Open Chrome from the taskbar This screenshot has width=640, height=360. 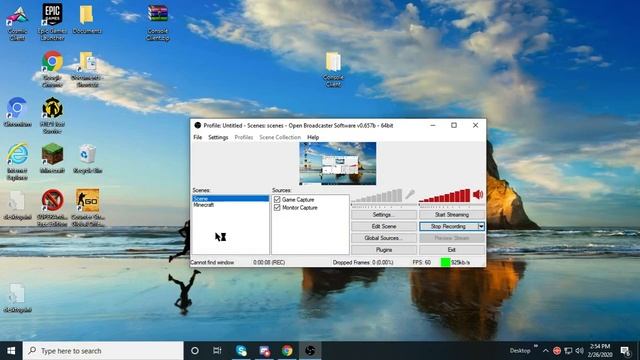click(287, 351)
